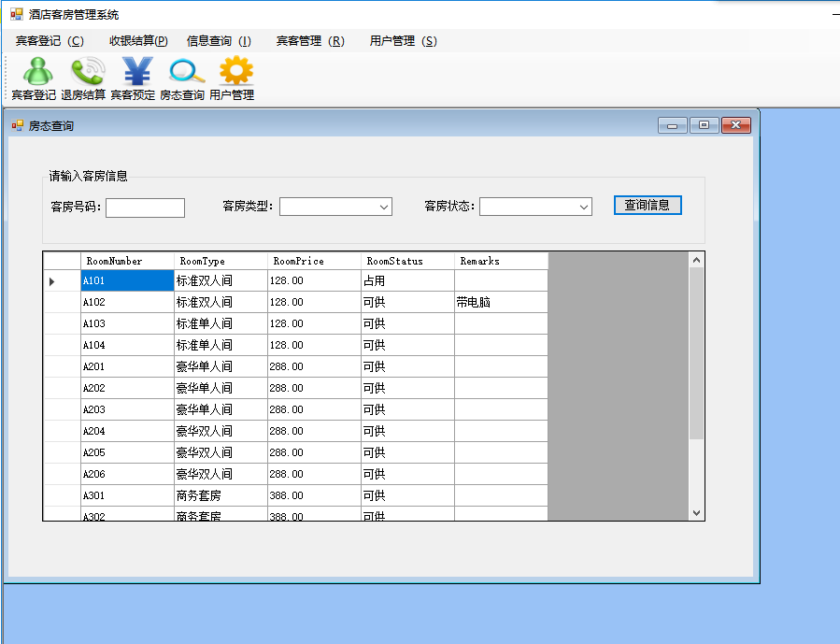Select the 房态查询 magnifier icon

click(183, 79)
